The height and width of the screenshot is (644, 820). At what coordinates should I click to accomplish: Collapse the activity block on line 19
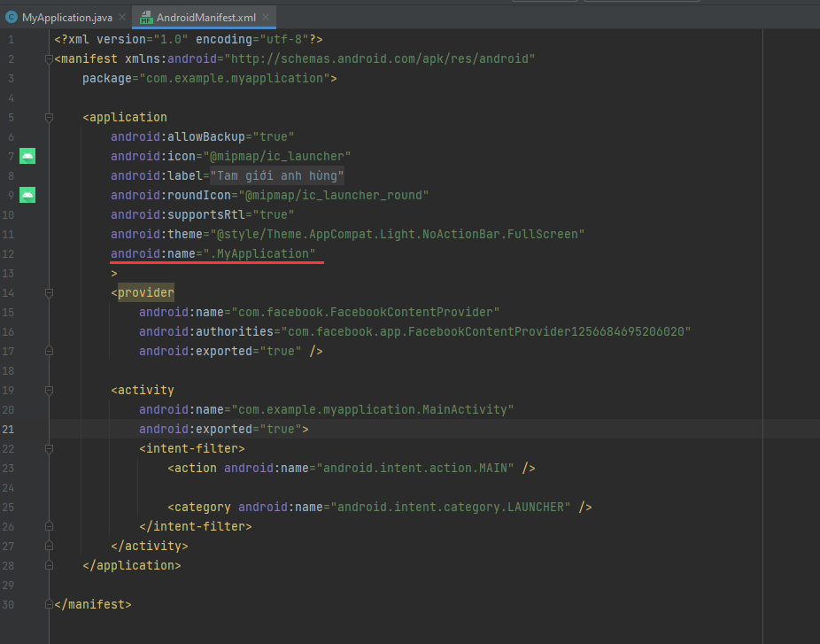pos(49,391)
